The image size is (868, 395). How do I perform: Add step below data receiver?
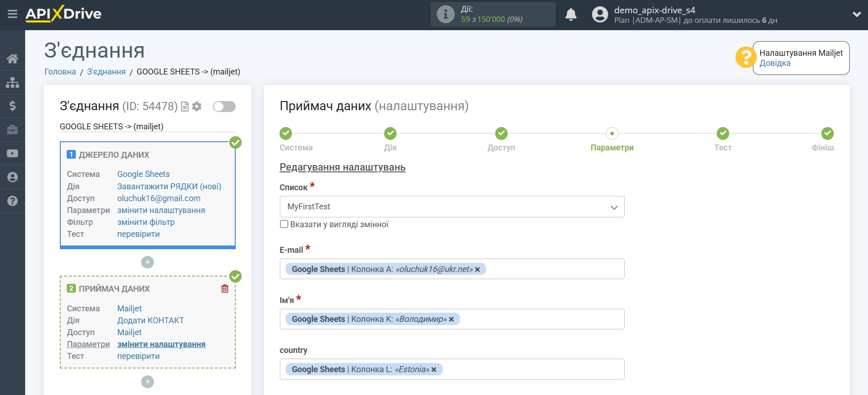[x=148, y=382]
